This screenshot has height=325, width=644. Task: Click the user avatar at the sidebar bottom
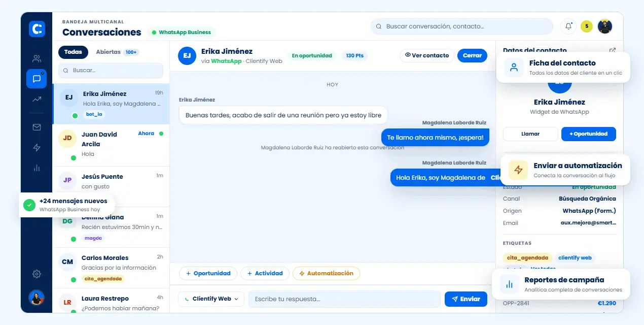pyautogui.click(x=37, y=298)
